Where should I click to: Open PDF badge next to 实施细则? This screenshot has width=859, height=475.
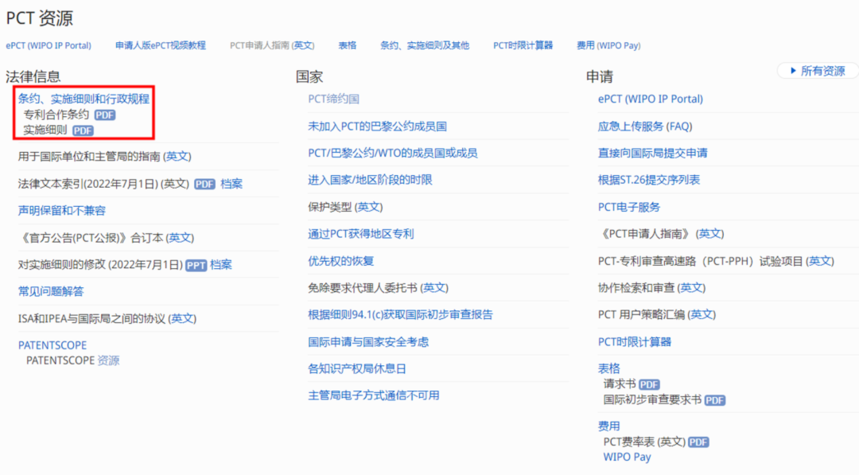(83, 130)
